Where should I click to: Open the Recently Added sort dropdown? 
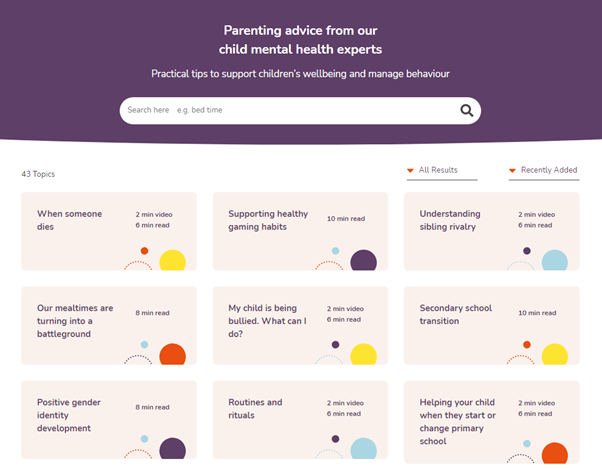tap(544, 170)
